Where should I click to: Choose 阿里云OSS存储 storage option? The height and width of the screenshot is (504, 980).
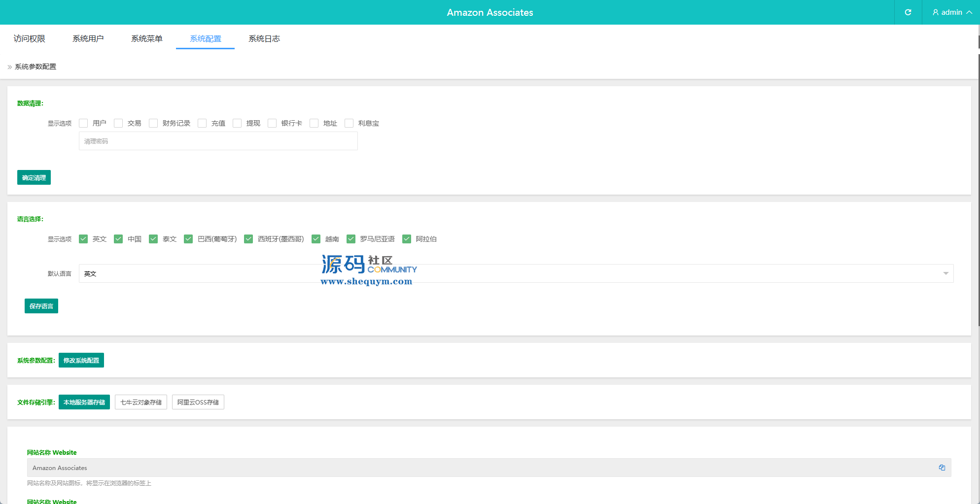point(198,402)
